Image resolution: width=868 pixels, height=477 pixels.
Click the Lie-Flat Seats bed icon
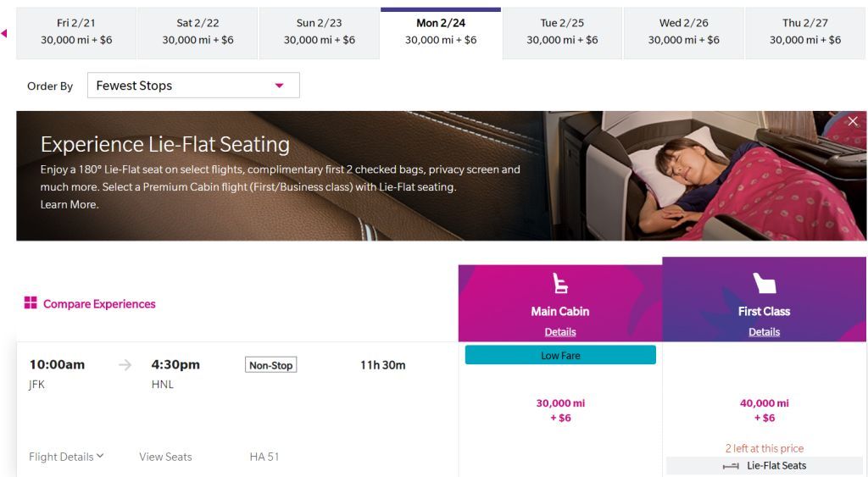click(731, 466)
